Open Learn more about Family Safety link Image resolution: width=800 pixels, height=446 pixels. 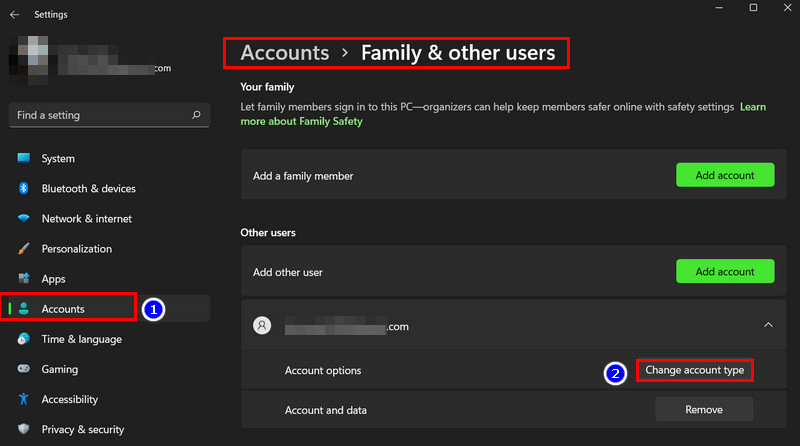pyautogui.click(x=301, y=121)
